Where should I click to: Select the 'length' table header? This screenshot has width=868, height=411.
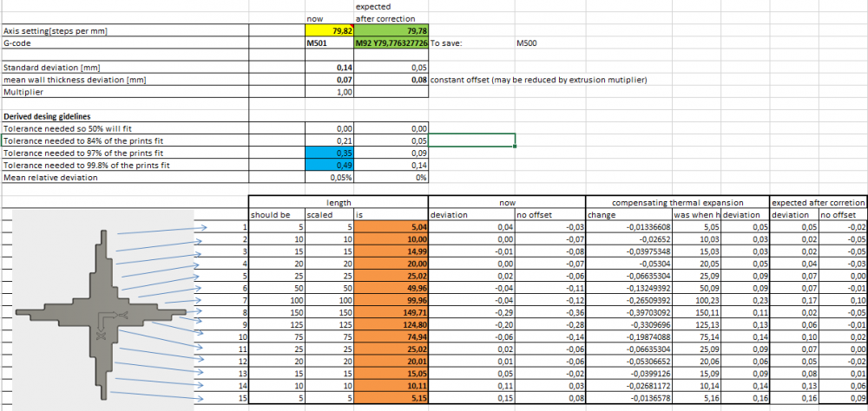(x=339, y=202)
